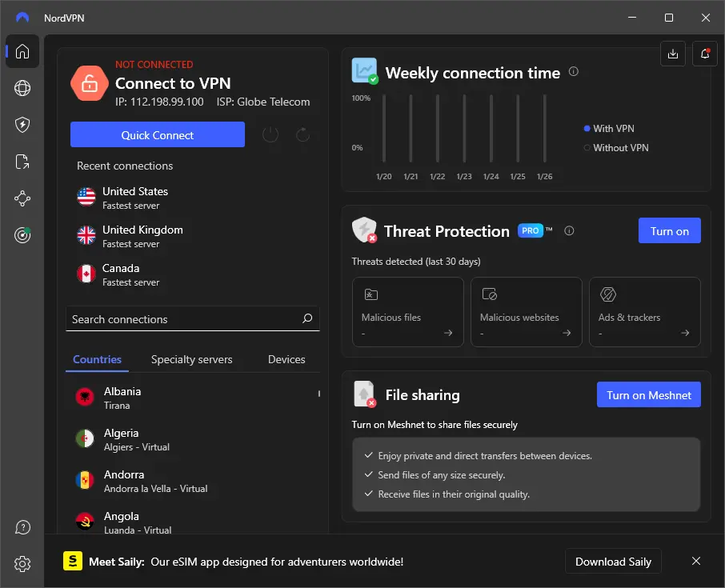The height and width of the screenshot is (588, 725).
Task: Click the NordVPN logo in title bar
Action: tap(22, 18)
